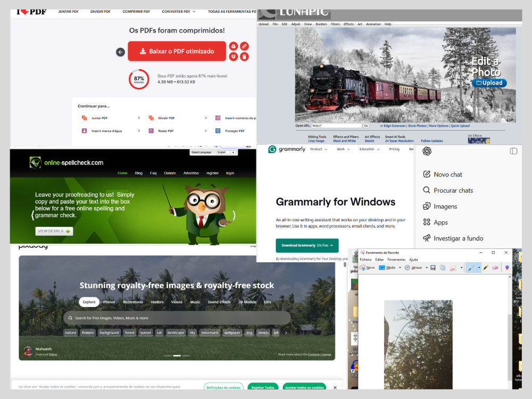The image size is (532, 399).
Task: Click Pixabay search for free images field
Action: tap(177, 318)
